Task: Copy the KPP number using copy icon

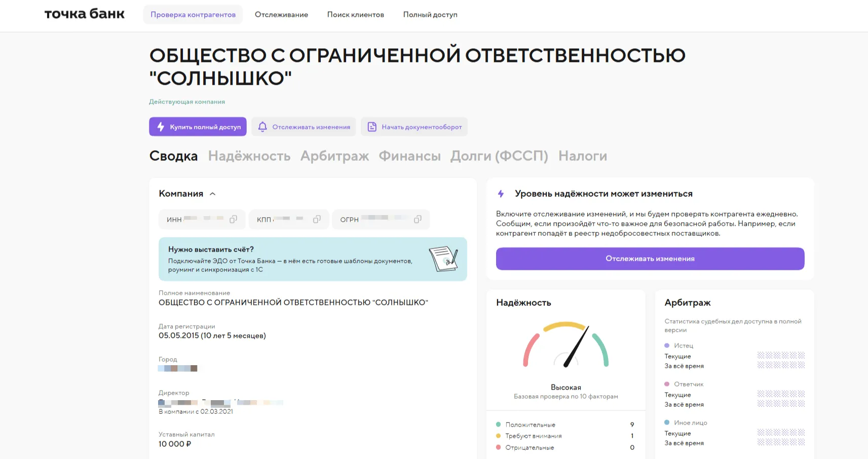Action: click(317, 220)
